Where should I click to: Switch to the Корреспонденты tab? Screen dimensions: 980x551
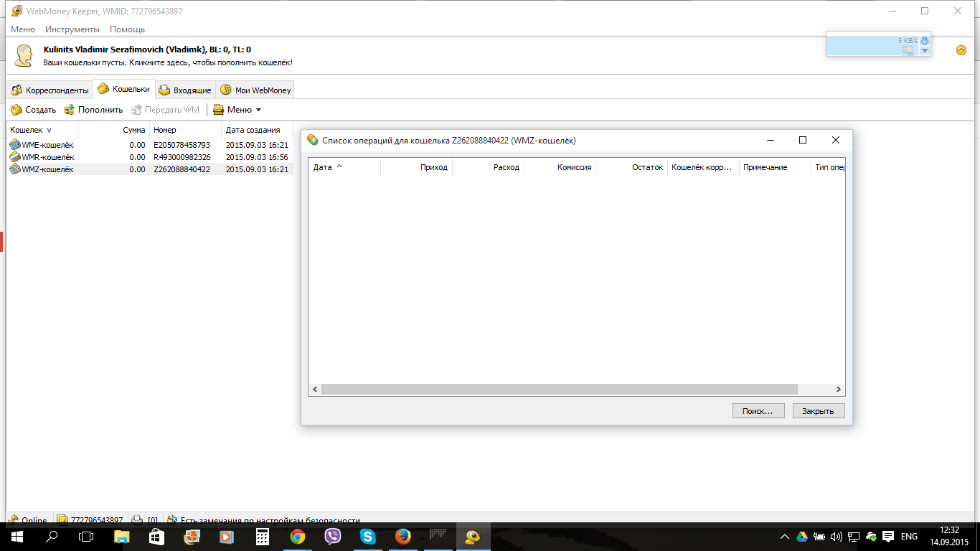(49, 90)
